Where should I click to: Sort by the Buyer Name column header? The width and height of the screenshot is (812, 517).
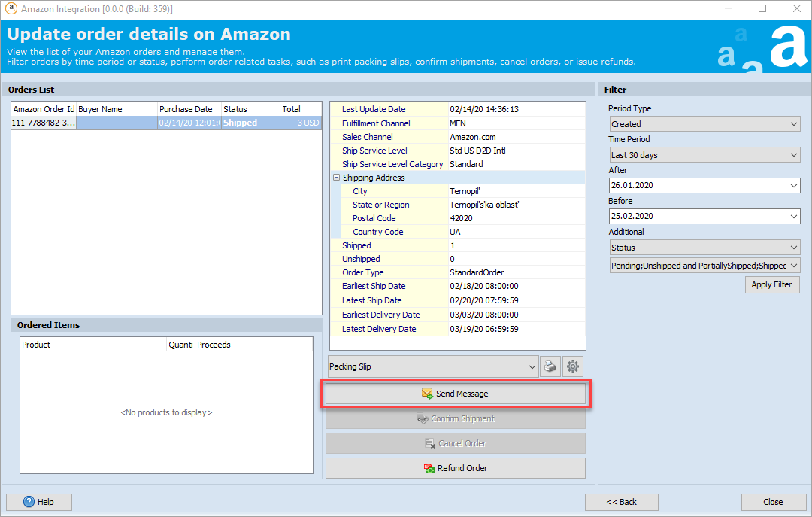(x=117, y=109)
